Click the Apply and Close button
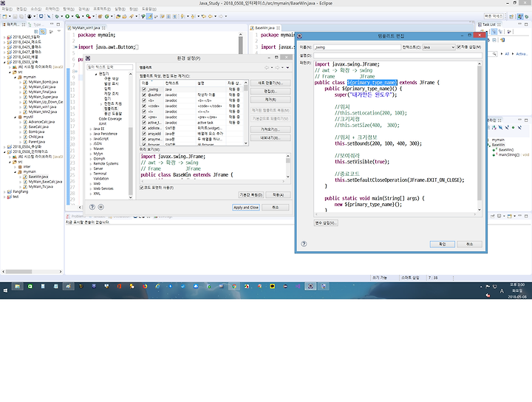The width and height of the screenshot is (532, 402). point(246,207)
